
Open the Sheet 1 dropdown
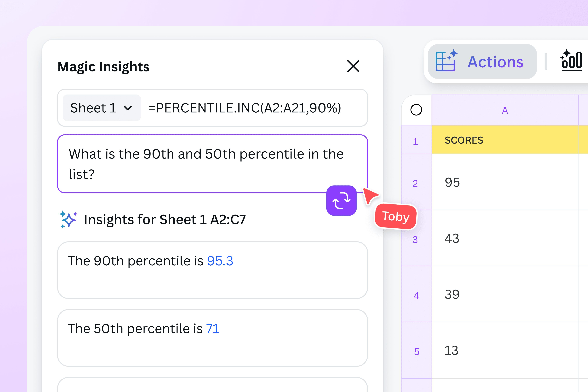click(101, 108)
